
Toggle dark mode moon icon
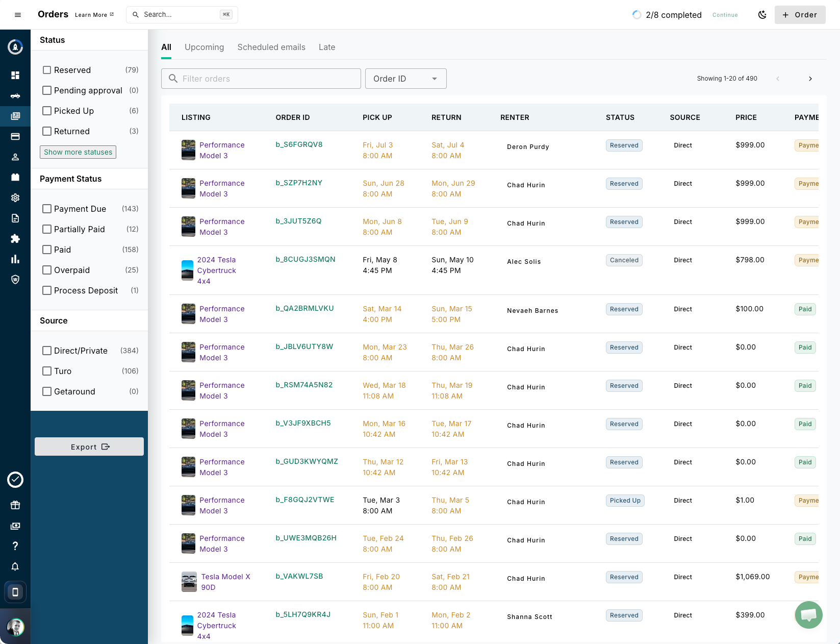[762, 15]
